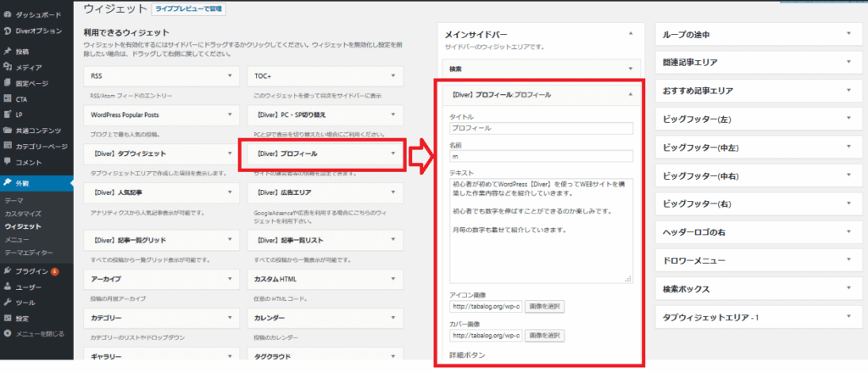The image size is (868, 373).
Task: Open the テーマエディター submenu item
Action: [29, 253]
